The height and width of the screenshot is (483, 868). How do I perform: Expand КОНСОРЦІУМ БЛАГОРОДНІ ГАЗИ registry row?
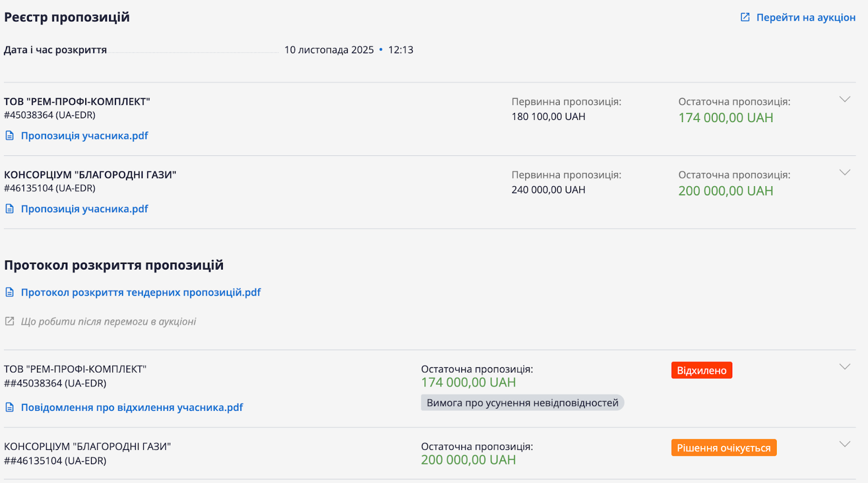[845, 173]
